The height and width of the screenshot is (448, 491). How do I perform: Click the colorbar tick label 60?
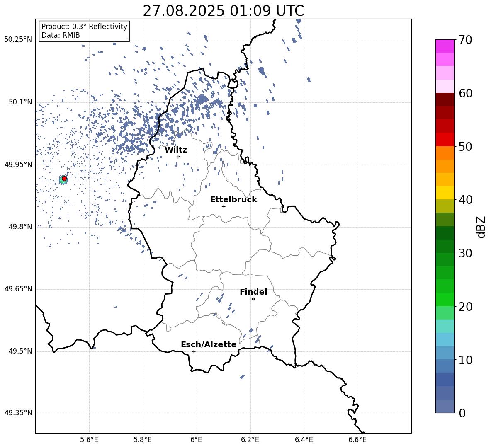pyautogui.click(x=465, y=93)
